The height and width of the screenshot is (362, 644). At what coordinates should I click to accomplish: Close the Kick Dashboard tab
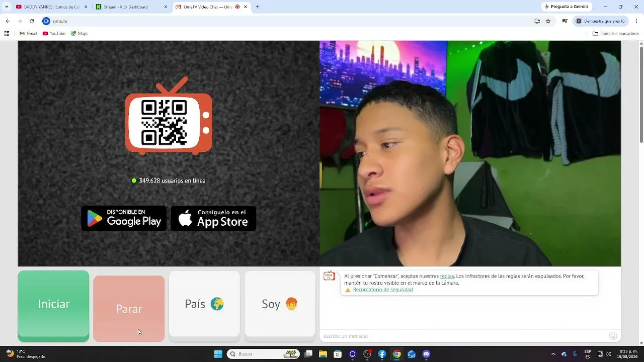(166, 7)
